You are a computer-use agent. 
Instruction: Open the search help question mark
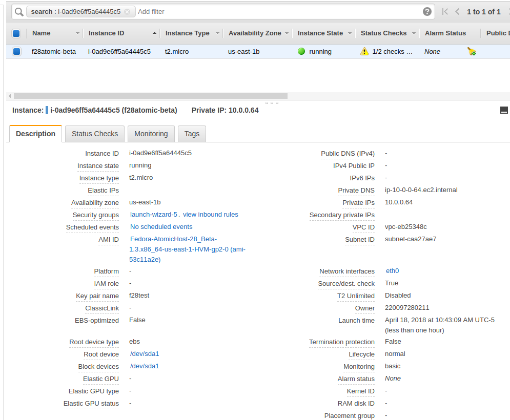pyautogui.click(x=427, y=12)
